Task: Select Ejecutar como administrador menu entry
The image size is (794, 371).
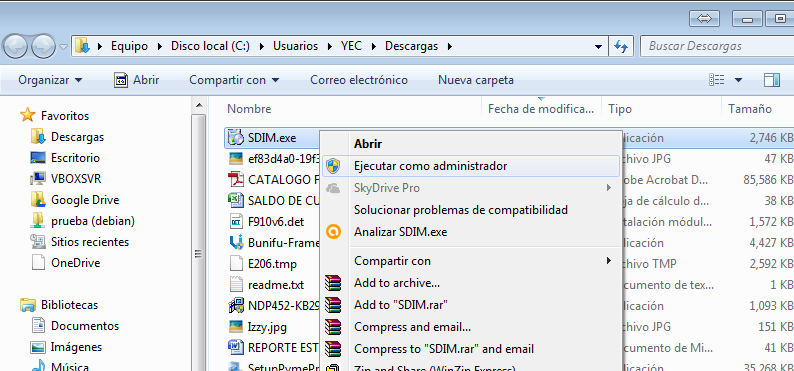Action: point(470,166)
